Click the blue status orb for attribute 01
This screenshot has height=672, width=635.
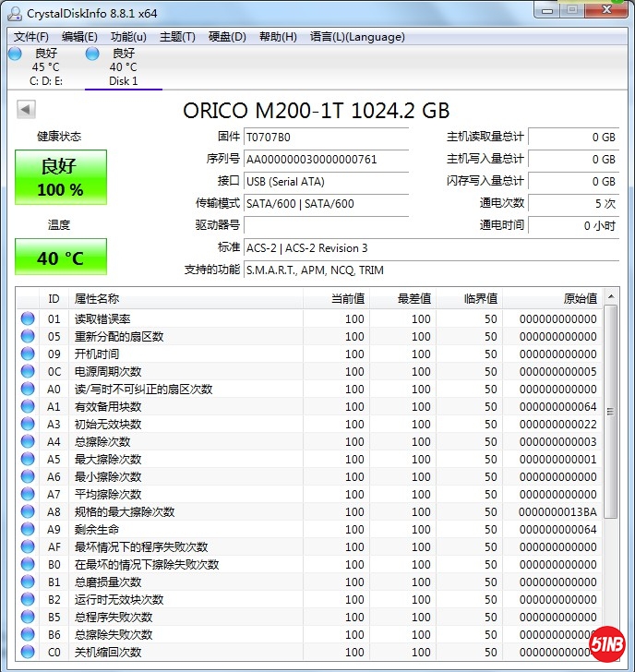point(28,319)
